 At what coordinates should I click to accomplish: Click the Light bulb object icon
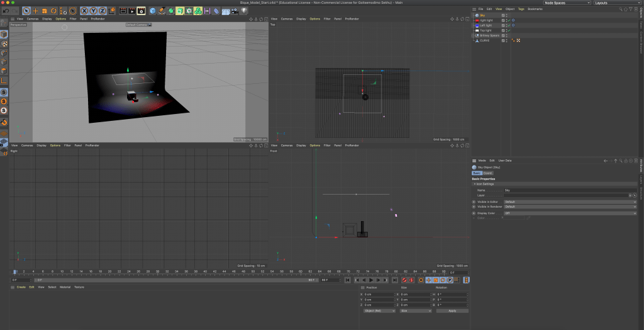click(244, 11)
